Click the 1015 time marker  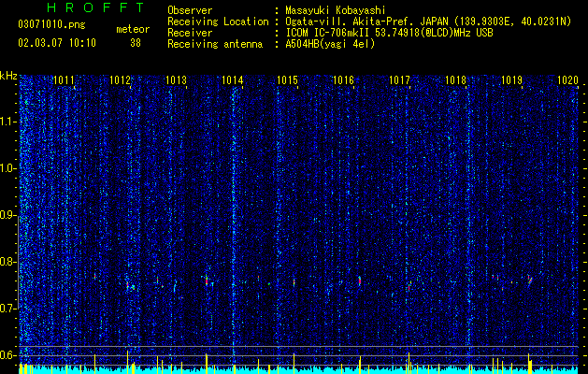(288, 79)
